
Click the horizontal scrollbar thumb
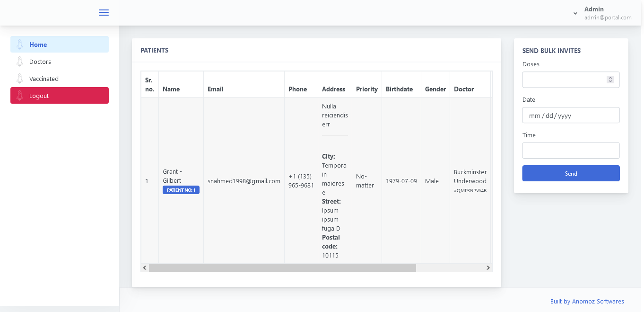pyautogui.click(x=282, y=268)
